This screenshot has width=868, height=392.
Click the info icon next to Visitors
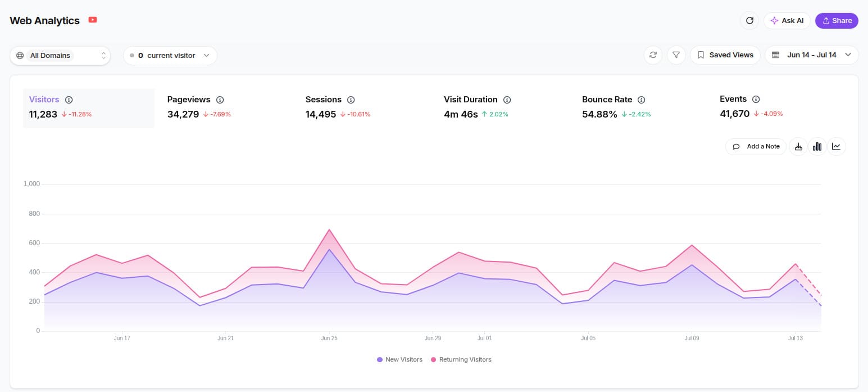[69, 100]
